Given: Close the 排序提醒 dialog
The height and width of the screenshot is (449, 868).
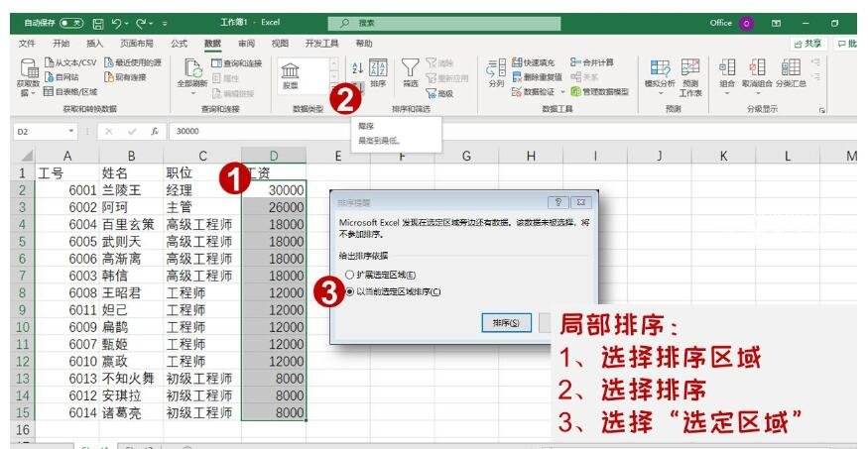Looking at the screenshot, I should [x=580, y=202].
